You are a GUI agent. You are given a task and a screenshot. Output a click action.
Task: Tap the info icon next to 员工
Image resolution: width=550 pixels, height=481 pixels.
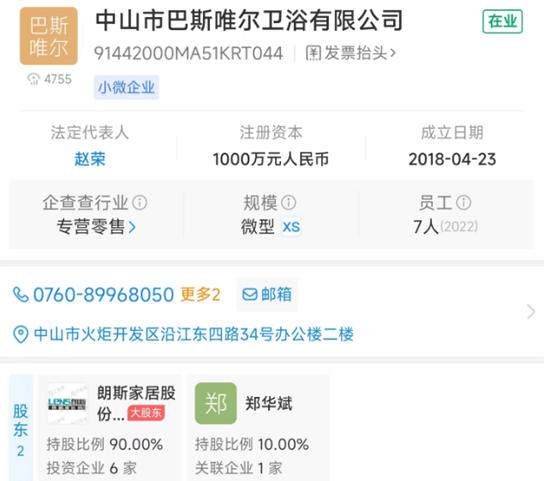464,202
